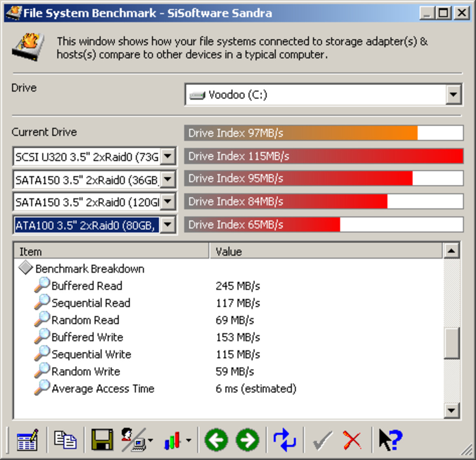Click the Drive Index 84MB/s bar
This screenshot has width=476, height=460.
pos(323,201)
